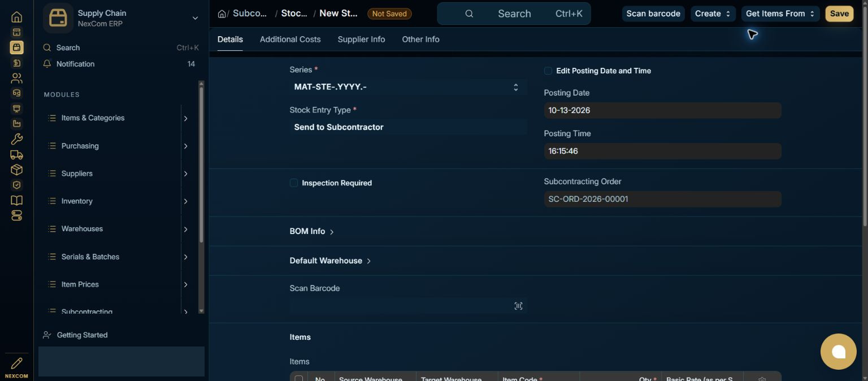868x381 pixels.
Task: Switch to the Supplier Info tab
Action: point(361,39)
